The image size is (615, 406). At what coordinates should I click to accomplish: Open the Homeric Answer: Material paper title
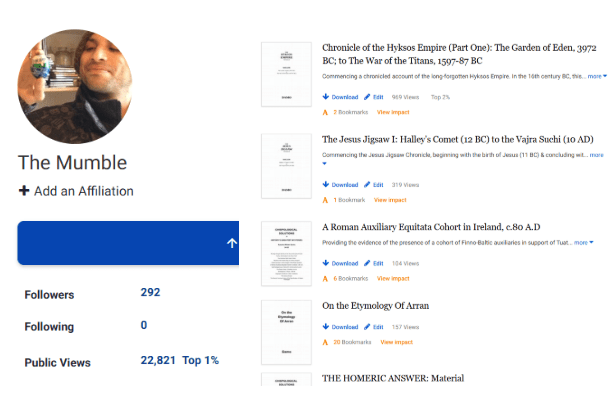pyautogui.click(x=393, y=379)
